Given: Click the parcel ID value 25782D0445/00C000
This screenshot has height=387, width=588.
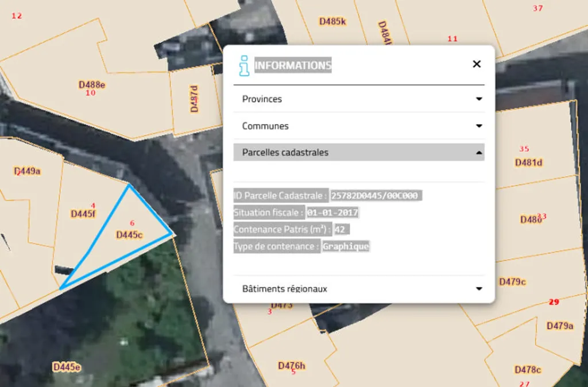Looking at the screenshot, I should (376, 196).
